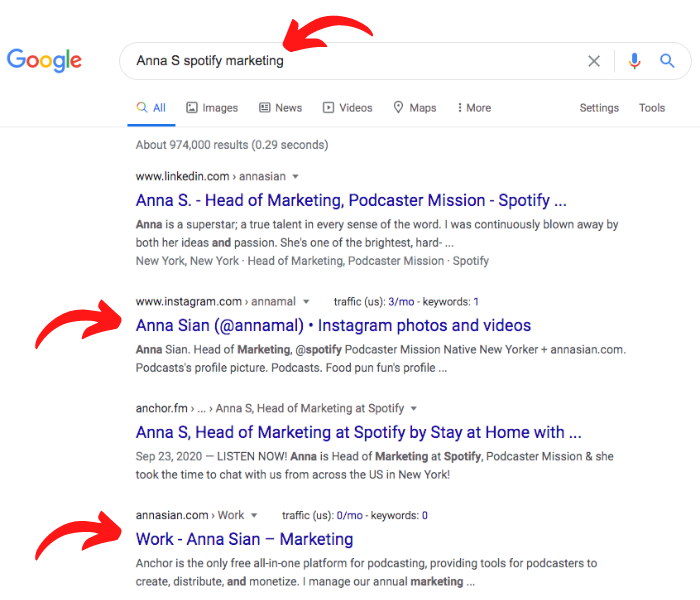
Task: Open the LinkedIn Anna S. Head of Marketing result
Action: click(x=351, y=200)
